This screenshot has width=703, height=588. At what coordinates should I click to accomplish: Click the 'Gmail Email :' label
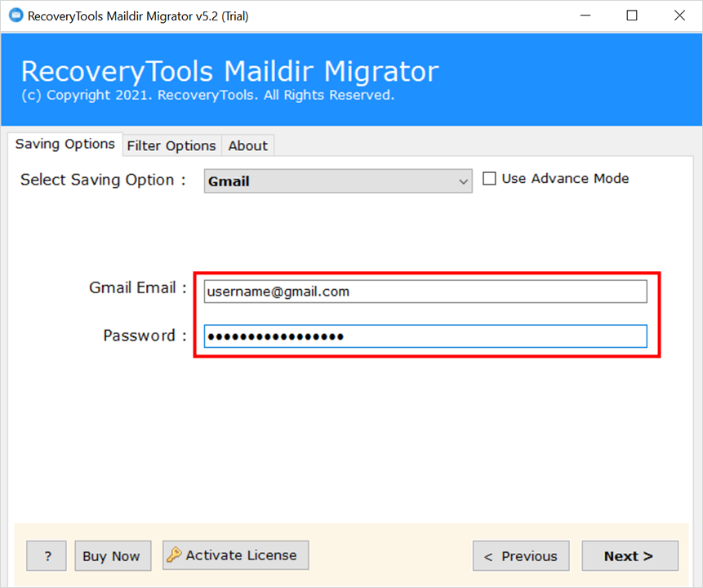pyautogui.click(x=138, y=287)
